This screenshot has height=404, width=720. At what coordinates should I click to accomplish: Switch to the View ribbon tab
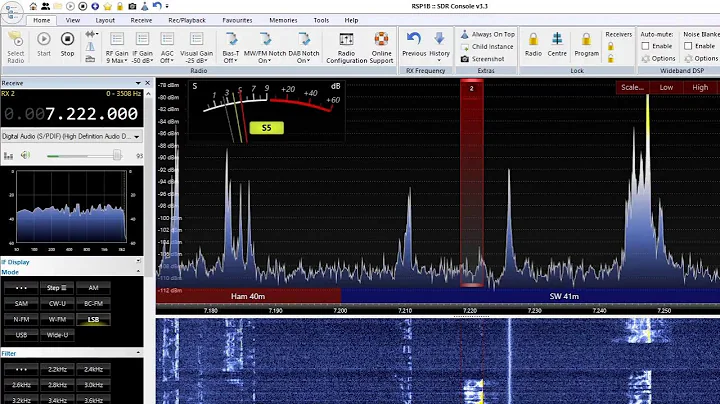point(73,20)
